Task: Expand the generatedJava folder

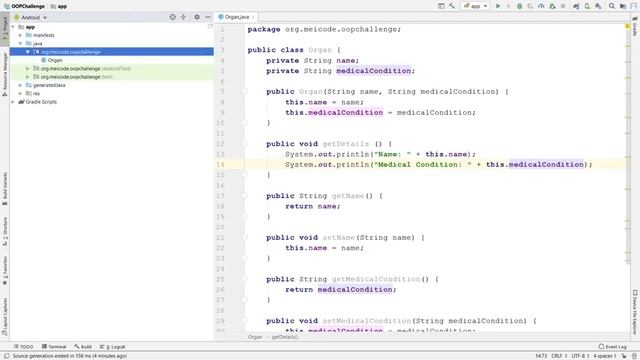Action: pyautogui.click(x=20, y=85)
